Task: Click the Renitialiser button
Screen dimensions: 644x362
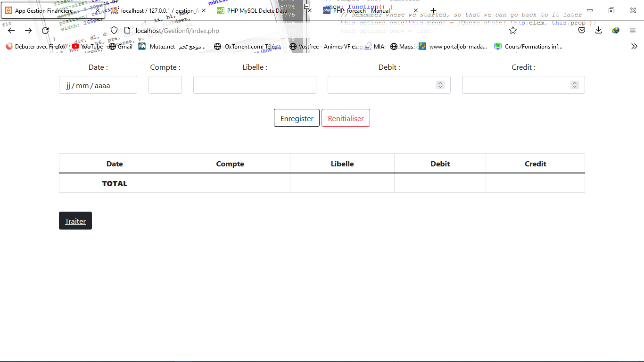Action: click(x=346, y=118)
